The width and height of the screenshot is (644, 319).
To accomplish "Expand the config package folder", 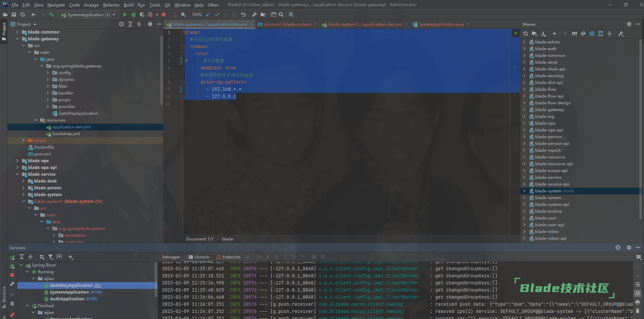I will 48,72.
